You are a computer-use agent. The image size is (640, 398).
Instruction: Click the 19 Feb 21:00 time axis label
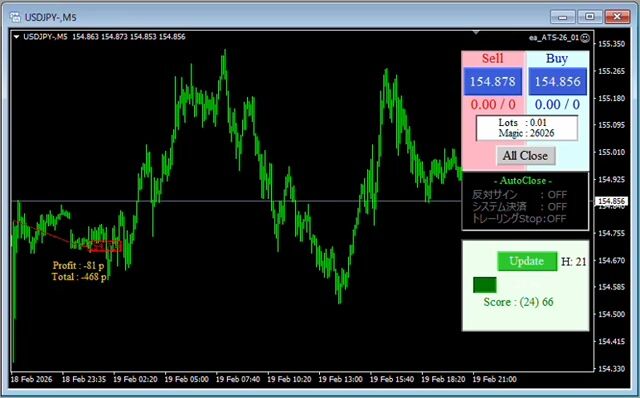pyautogui.click(x=495, y=379)
